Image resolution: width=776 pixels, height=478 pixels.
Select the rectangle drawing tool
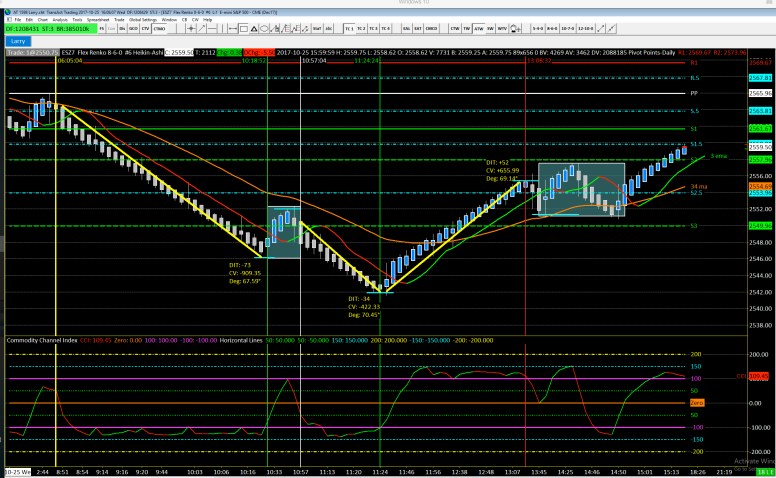coord(243,29)
